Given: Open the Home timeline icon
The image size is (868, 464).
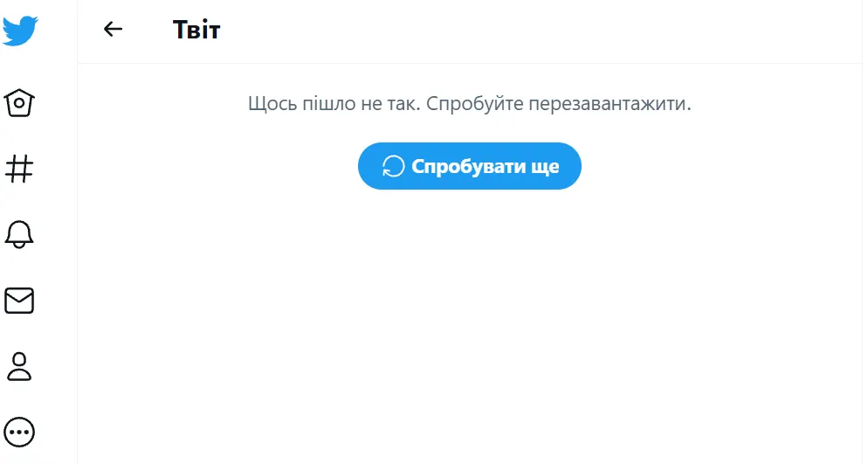Looking at the screenshot, I should pos(20,103).
